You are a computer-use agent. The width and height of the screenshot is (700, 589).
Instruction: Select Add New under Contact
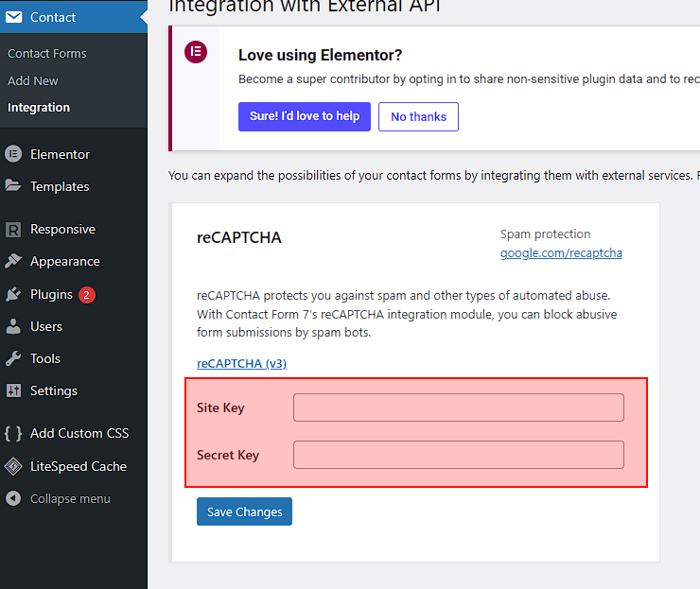pyautogui.click(x=32, y=80)
